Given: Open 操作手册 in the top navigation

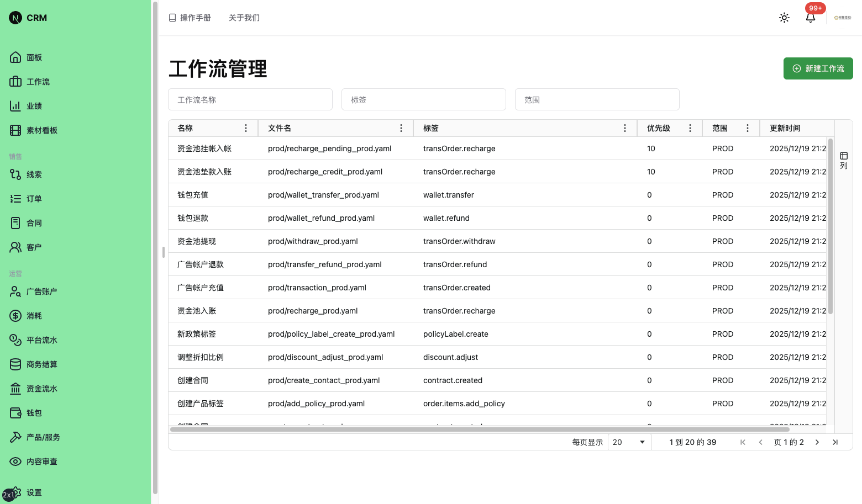Looking at the screenshot, I should [190, 17].
